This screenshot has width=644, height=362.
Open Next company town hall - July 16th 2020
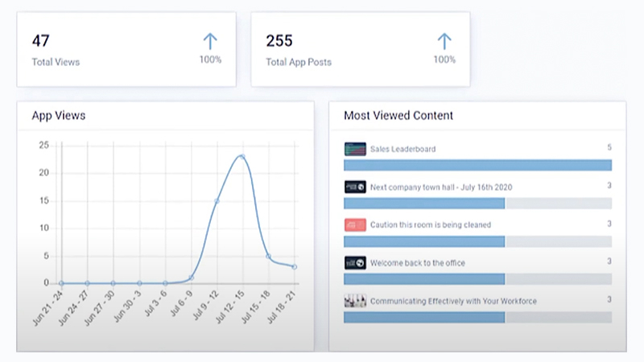click(x=441, y=187)
